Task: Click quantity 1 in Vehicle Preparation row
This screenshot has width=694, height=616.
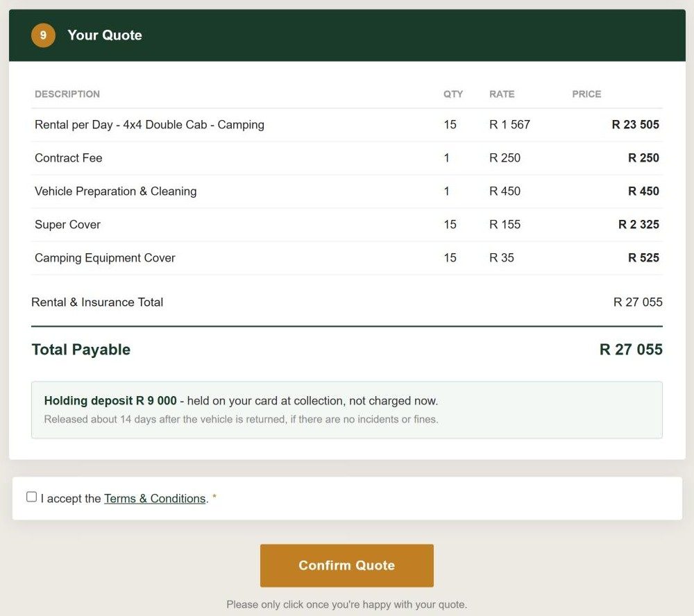Action: click(446, 191)
